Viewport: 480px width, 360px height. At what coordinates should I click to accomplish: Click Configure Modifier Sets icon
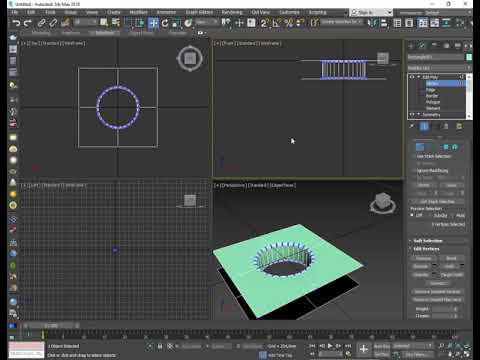tap(459, 126)
